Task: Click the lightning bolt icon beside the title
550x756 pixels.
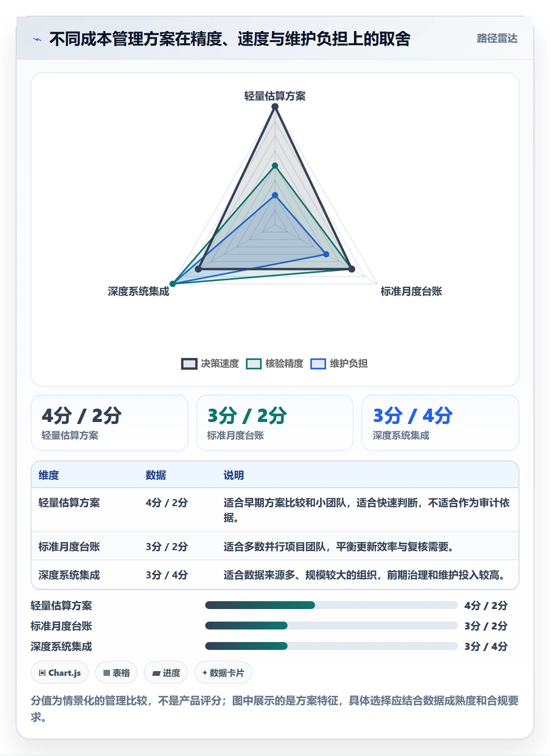Action: point(37,39)
